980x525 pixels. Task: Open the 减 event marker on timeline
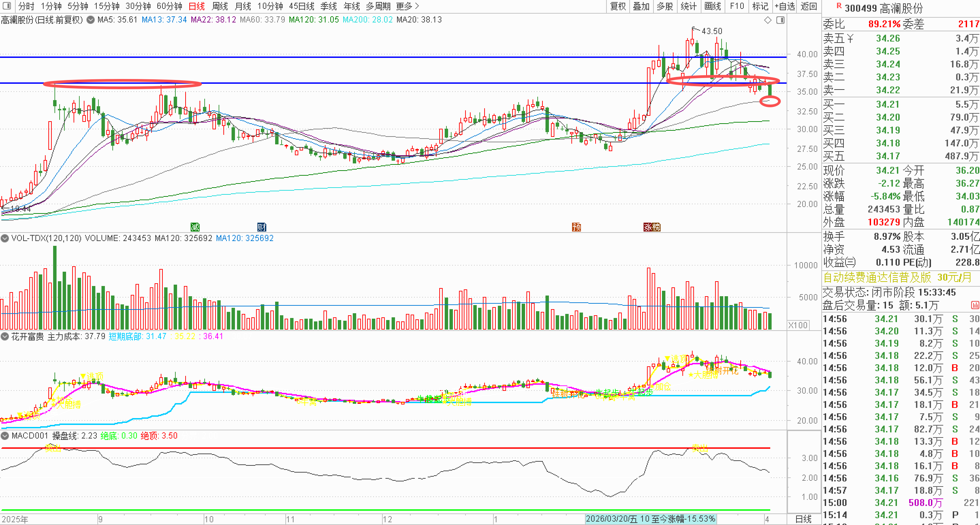[195, 227]
